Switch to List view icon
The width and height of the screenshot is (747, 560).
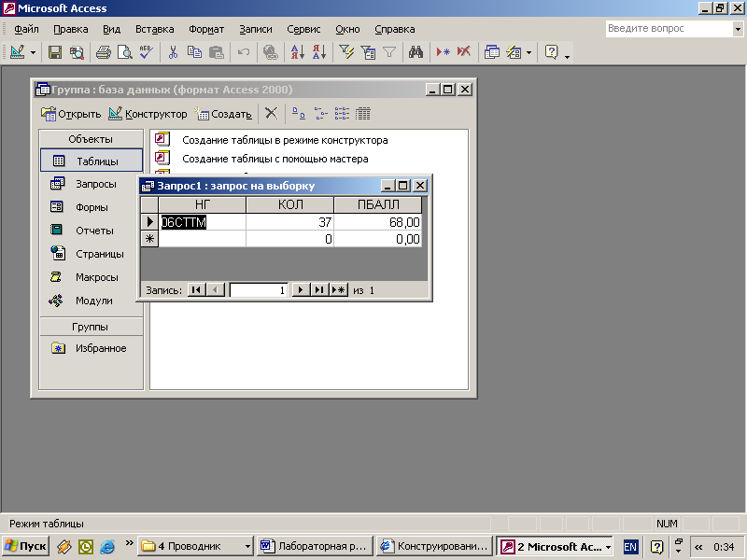tap(342, 113)
